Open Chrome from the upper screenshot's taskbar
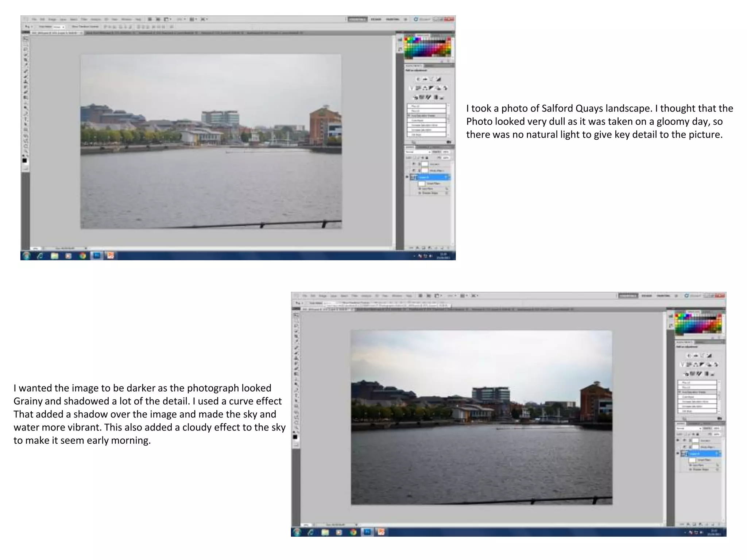Screen dimensions: 747x560 (83, 256)
